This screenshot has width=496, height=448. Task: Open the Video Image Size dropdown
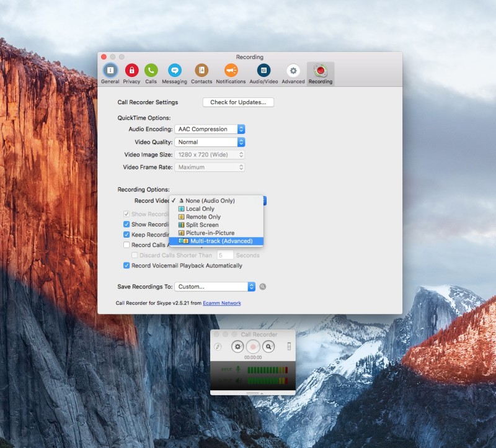pyautogui.click(x=210, y=155)
